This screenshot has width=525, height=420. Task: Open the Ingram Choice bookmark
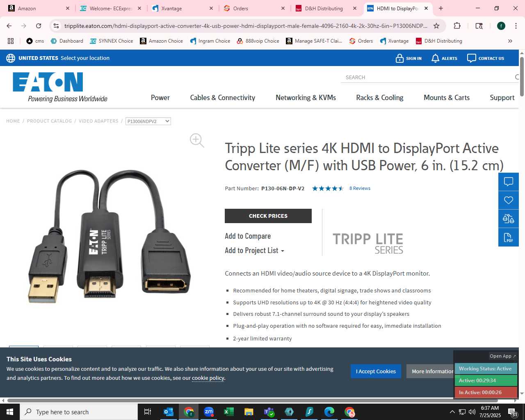pyautogui.click(x=210, y=41)
